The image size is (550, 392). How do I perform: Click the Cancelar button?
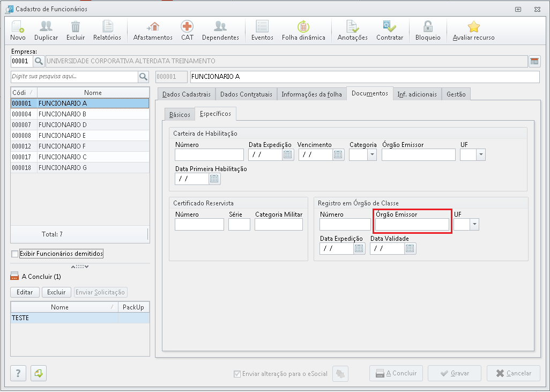pyautogui.click(x=514, y=373)
